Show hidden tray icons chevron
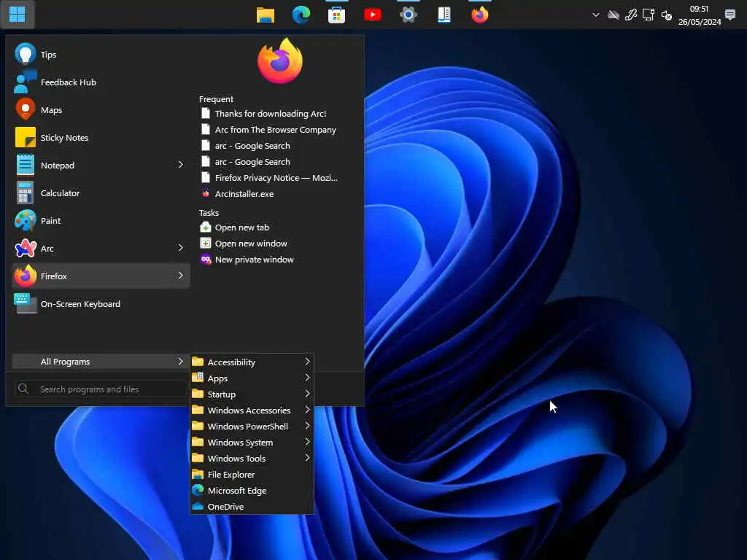The height and width of the screenshot is (560, 747). [x=595, y=15]
